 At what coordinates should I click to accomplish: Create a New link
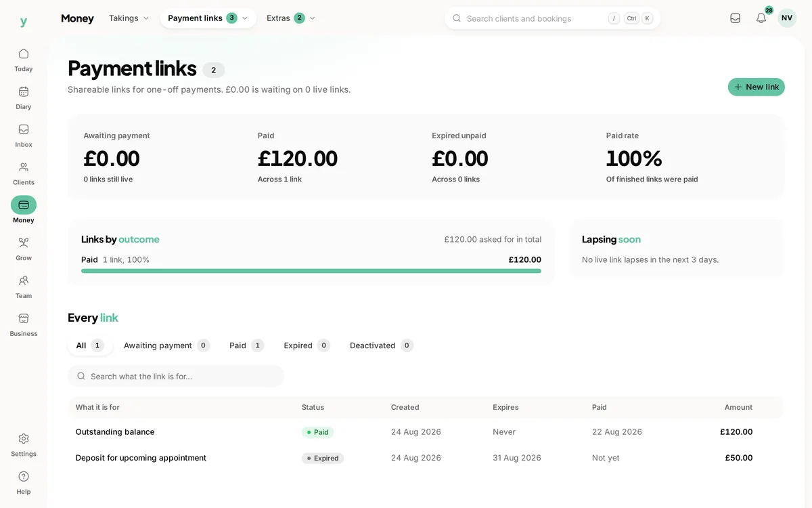[x=756, y=87]
